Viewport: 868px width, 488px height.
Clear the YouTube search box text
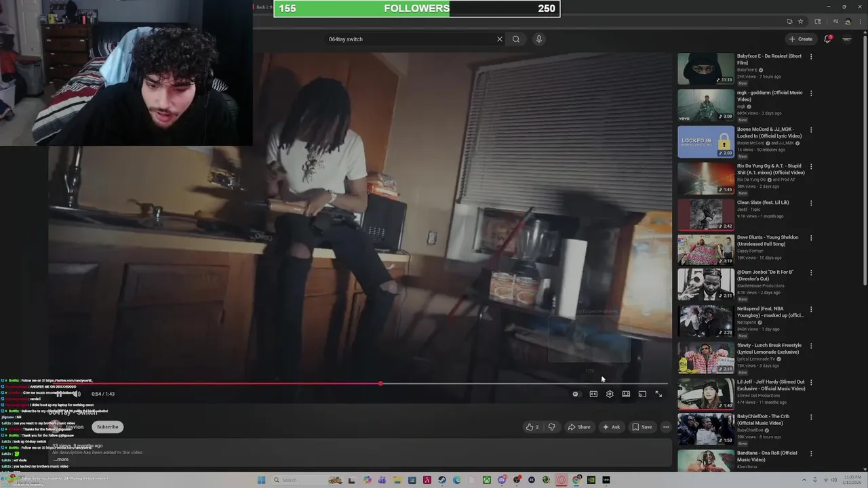[x=500, y=39]
